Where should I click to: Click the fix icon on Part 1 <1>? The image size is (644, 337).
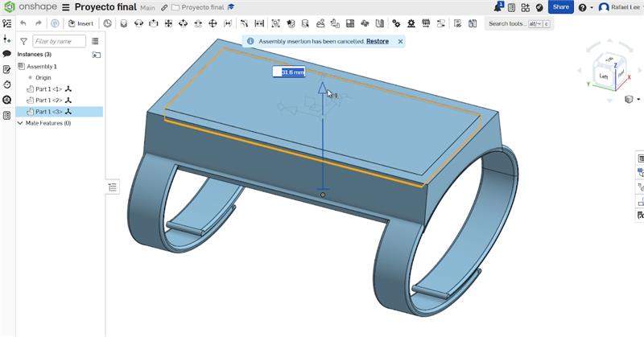point(68,88)
